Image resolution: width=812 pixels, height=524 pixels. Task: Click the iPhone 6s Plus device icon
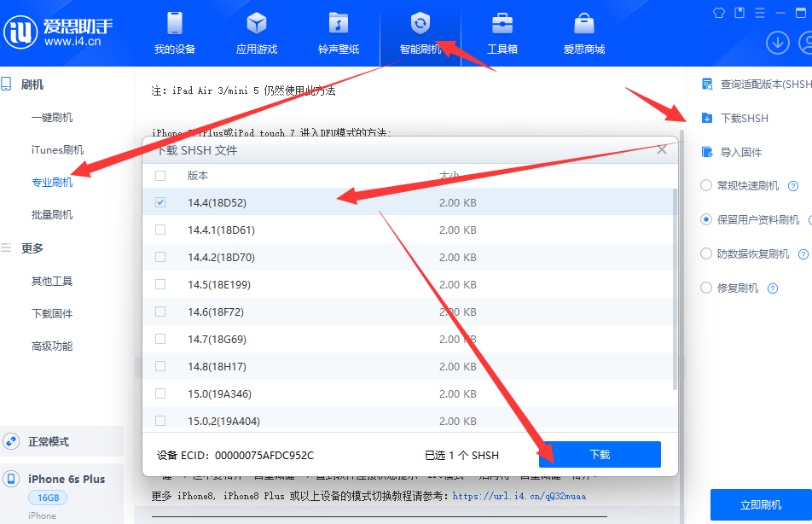[x=11, y=479]
